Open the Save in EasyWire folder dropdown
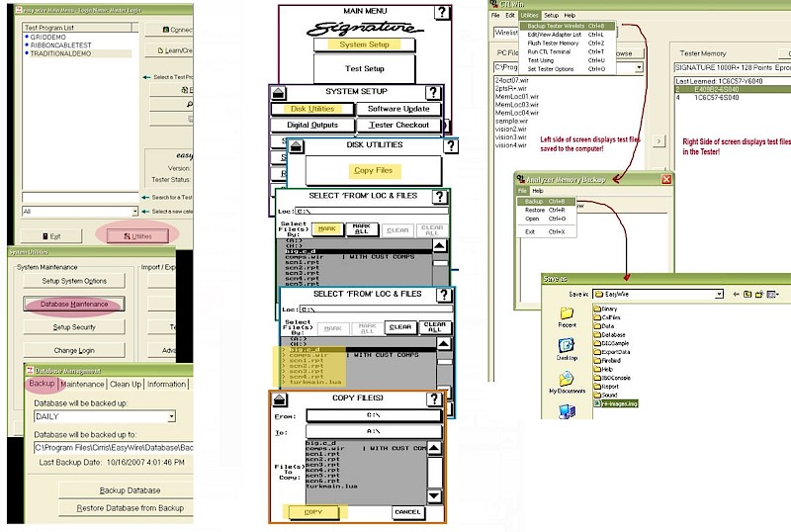This screenshot has width=791, height=532. click(720, 295)
